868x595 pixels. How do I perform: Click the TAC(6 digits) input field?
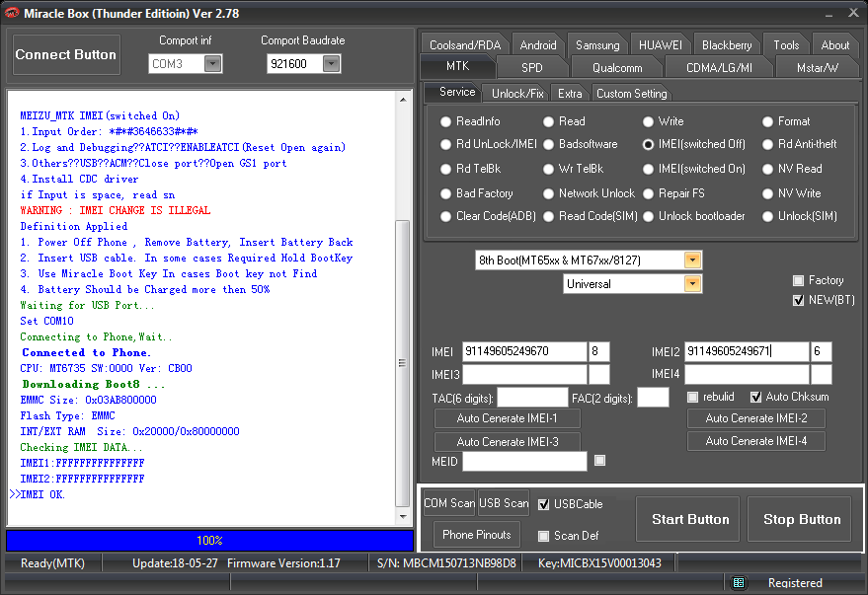532,398
